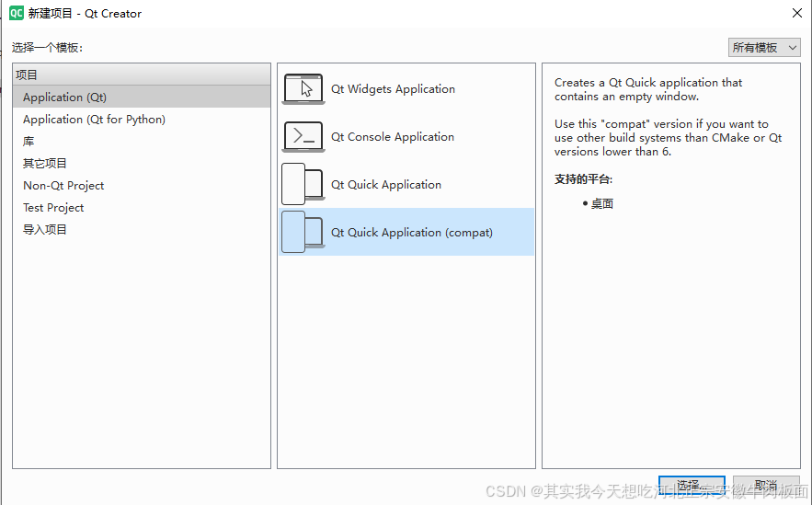The height and width of the screenshot is (505, 812).
Task: Select the 库 category
Action: (x=142, y=142)
